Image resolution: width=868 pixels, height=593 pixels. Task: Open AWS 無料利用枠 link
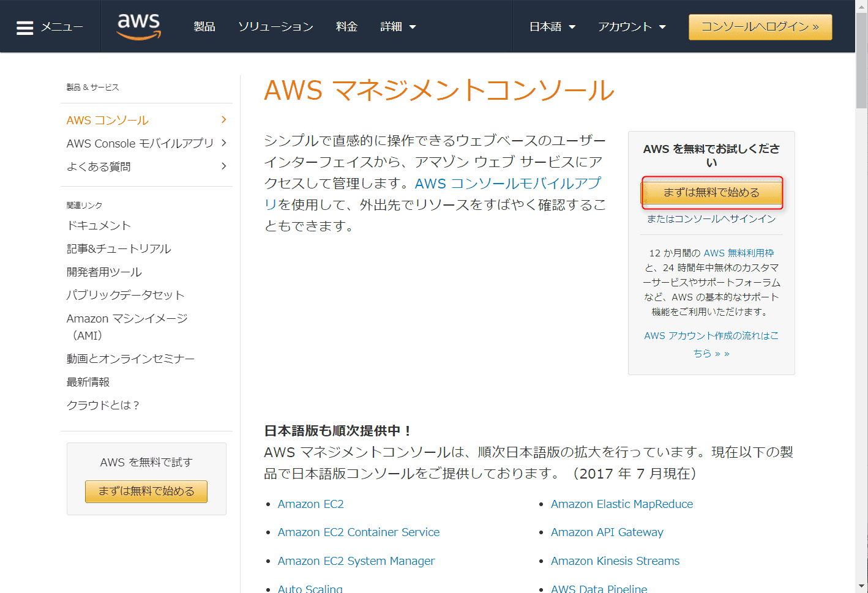click(x=739, y=253)
